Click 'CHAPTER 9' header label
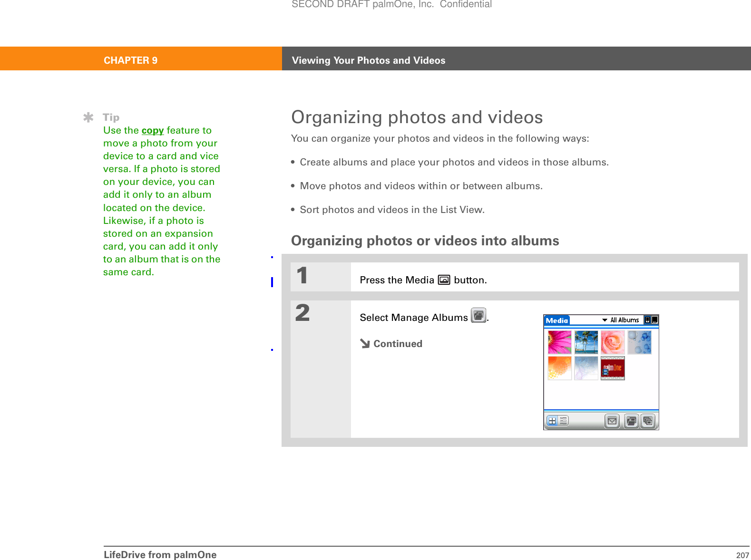The image size is (751, 560). 131,60
